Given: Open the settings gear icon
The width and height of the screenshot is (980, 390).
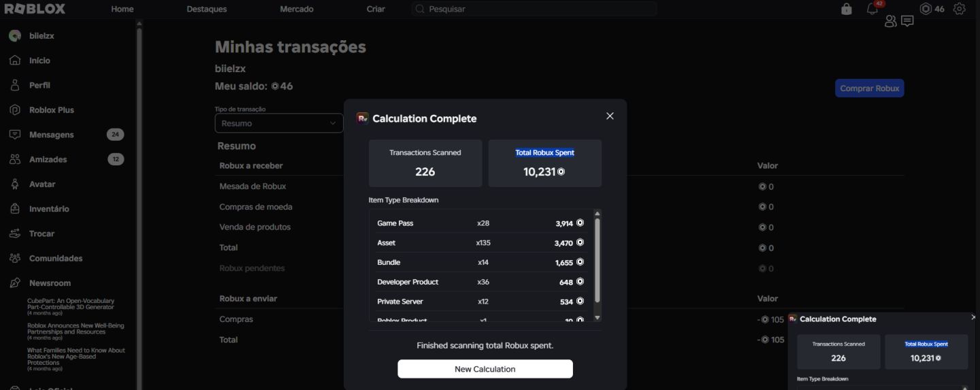Looking at the screenshot, I should 960,9.
